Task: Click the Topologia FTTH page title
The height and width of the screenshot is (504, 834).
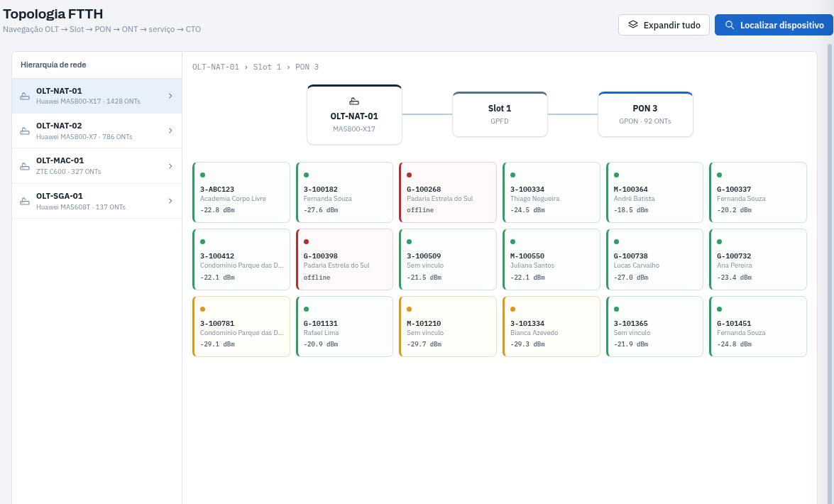Action: 53,13
